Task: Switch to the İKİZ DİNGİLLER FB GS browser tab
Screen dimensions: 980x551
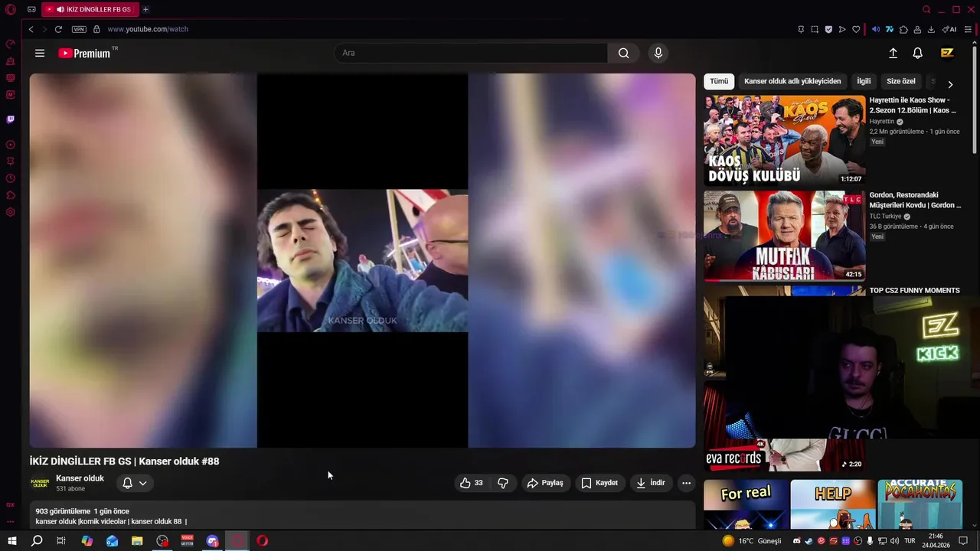Action: (90, 9)
